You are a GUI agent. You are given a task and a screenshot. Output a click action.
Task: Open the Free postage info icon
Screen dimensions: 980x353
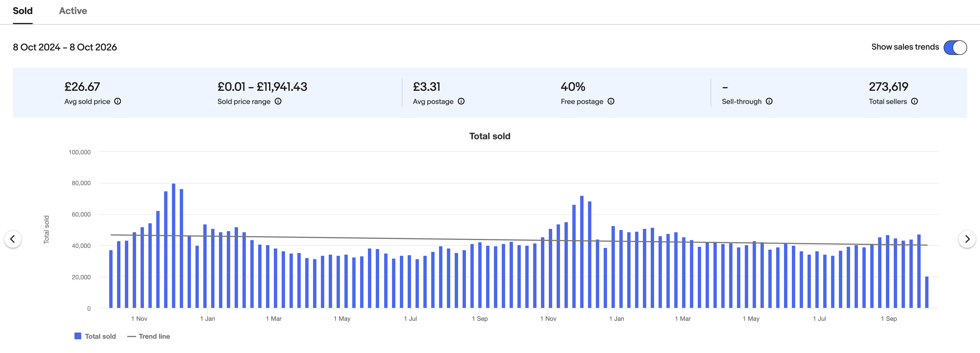click(611, 101)
